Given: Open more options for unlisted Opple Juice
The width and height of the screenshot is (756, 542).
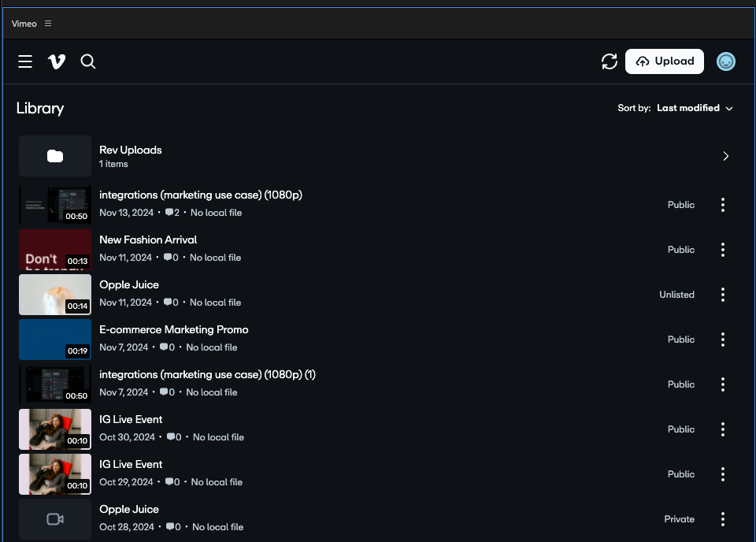Looking at the screenshot, I should [722, 295].
